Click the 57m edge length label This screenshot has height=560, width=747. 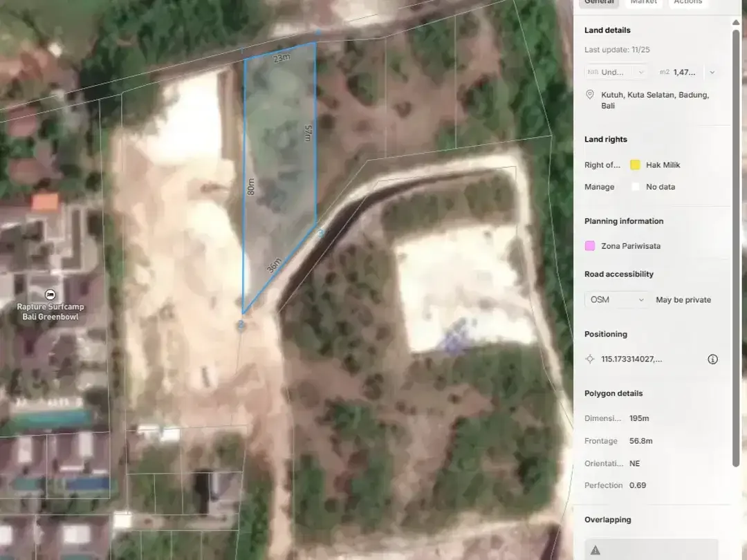pos(308,133)
